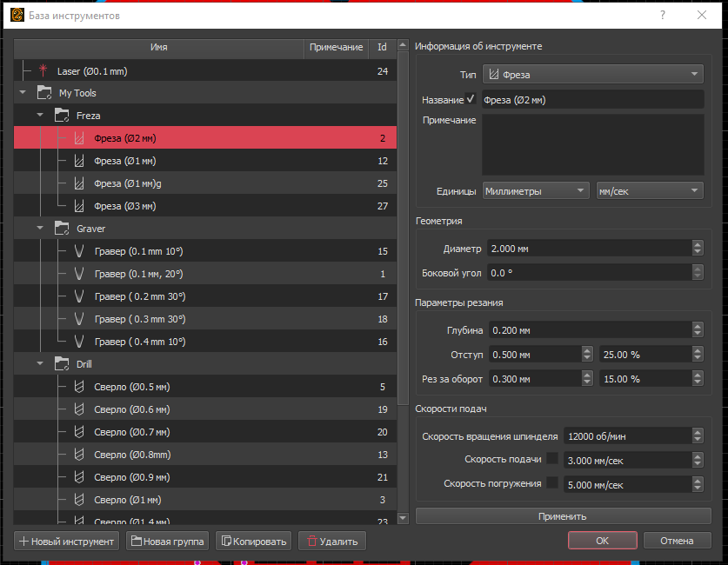
Task: Click Копировать button
Action: coord(253,541)
